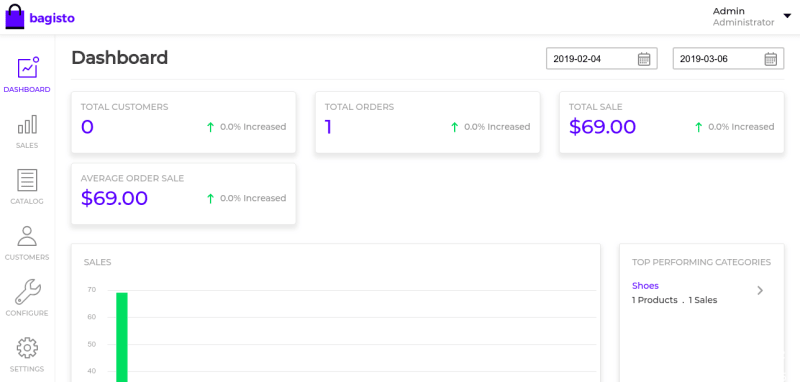Click the TOP PERFORMING CATEGORIES heading

[702, 262]
